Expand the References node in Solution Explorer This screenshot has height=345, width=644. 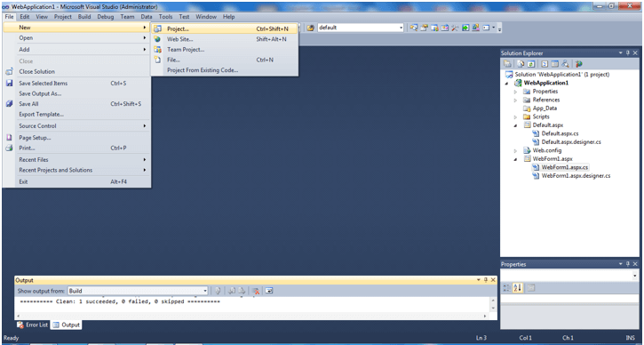click(x=515, y=100)
